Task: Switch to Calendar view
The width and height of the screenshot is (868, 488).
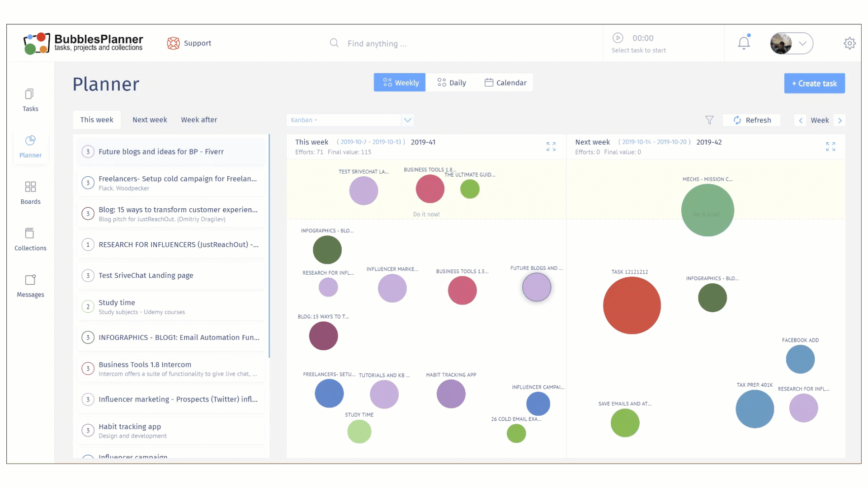Action: coord(505,83)
